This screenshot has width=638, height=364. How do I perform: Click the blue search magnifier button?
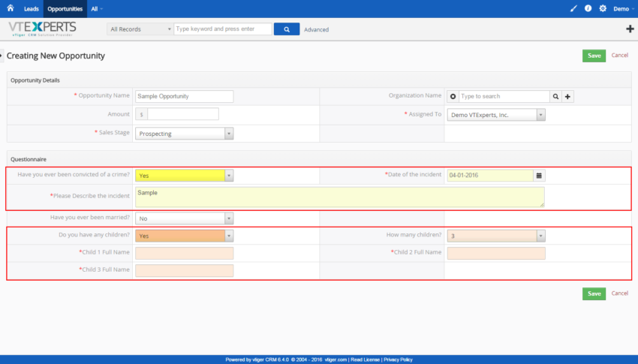coord(287,29)
